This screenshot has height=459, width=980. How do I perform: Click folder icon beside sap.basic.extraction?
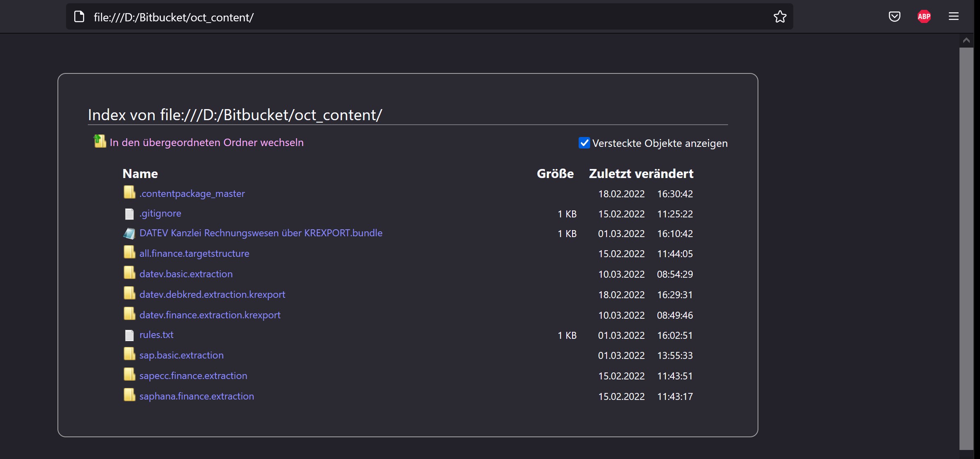(x=129, y=354)
